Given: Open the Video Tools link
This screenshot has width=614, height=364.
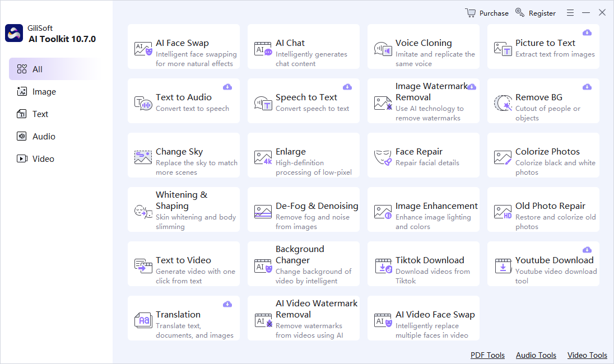Looking at the screenshot, I should tap(587, 355).
